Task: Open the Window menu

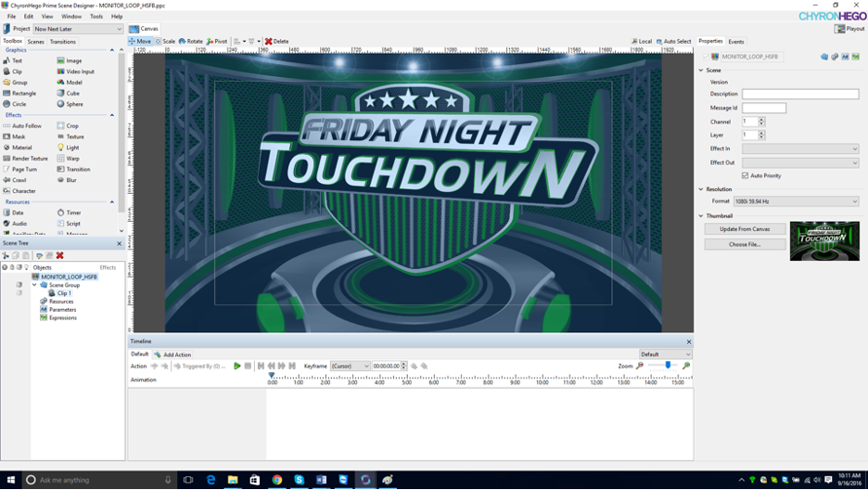Action: pyautogui.click(x=71, y=17)
